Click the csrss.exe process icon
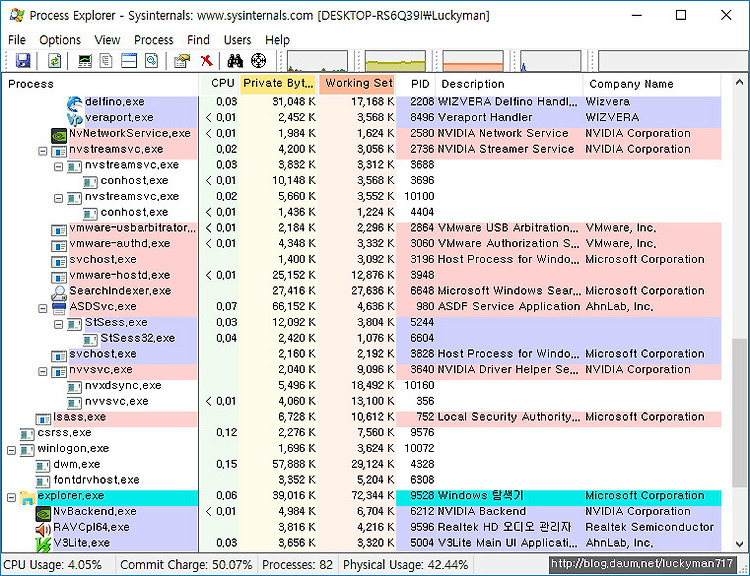This screenshot has height=576, width=750. click(x=27, y=434)
